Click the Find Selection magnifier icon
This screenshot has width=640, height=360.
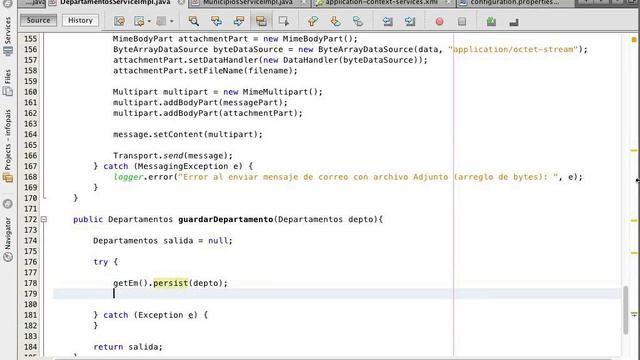point(194,21)
